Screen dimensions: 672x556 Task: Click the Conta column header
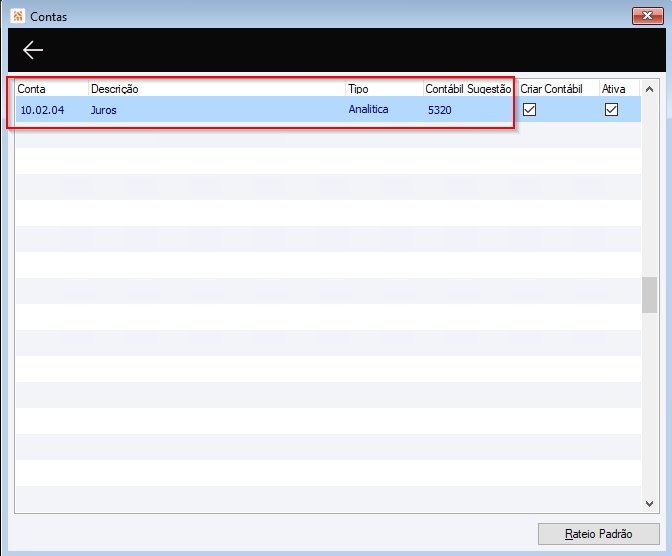click(52, 89)
